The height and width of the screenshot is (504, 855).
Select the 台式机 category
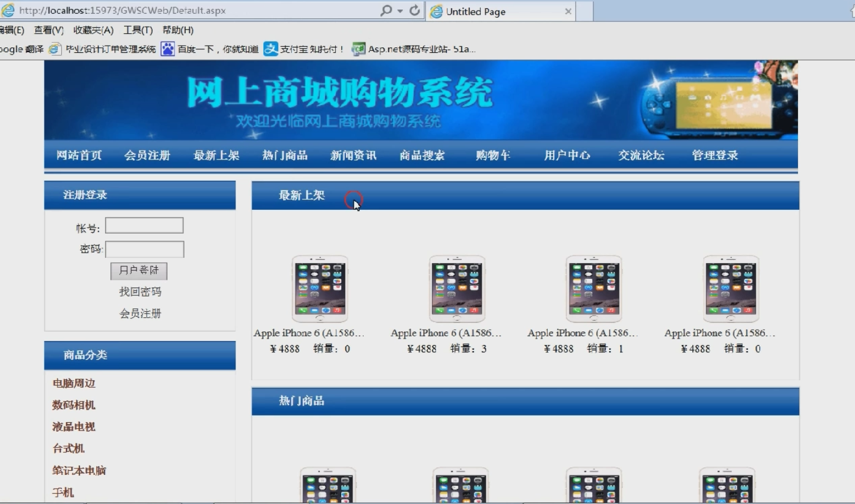[68, 449]
